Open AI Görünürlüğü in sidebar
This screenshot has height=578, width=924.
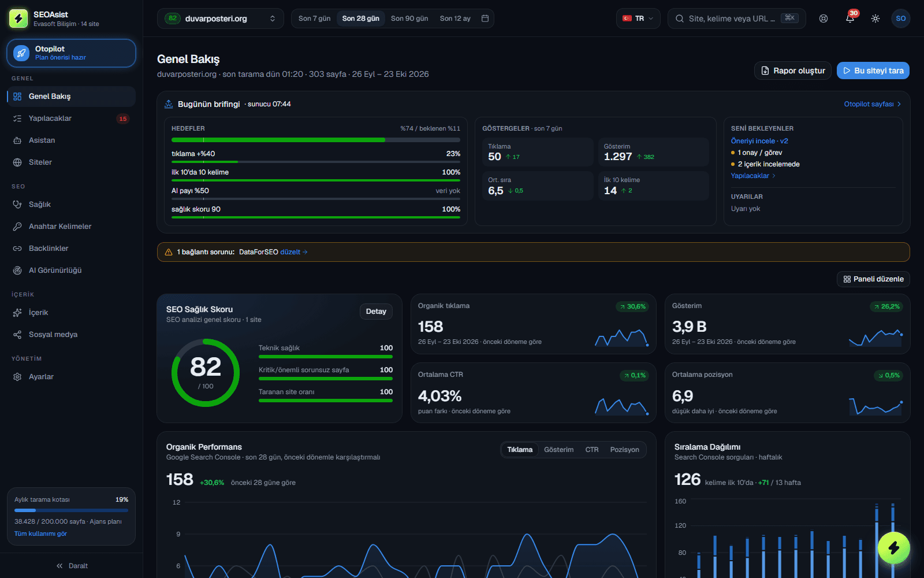coord(72,271)
